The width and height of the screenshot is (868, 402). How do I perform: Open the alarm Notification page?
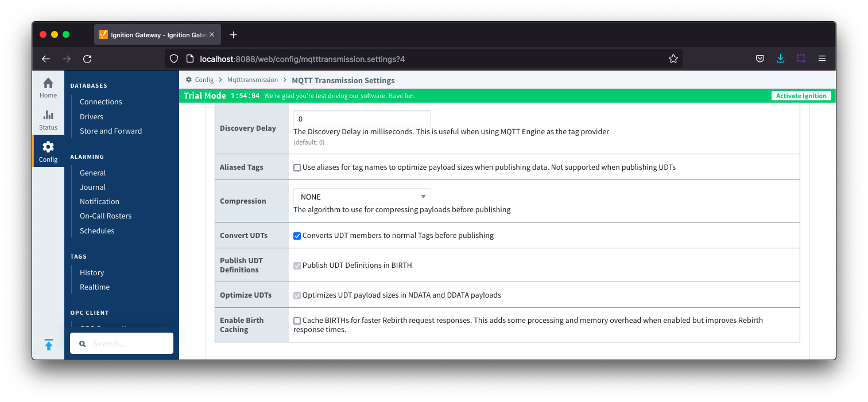(100, 201)
